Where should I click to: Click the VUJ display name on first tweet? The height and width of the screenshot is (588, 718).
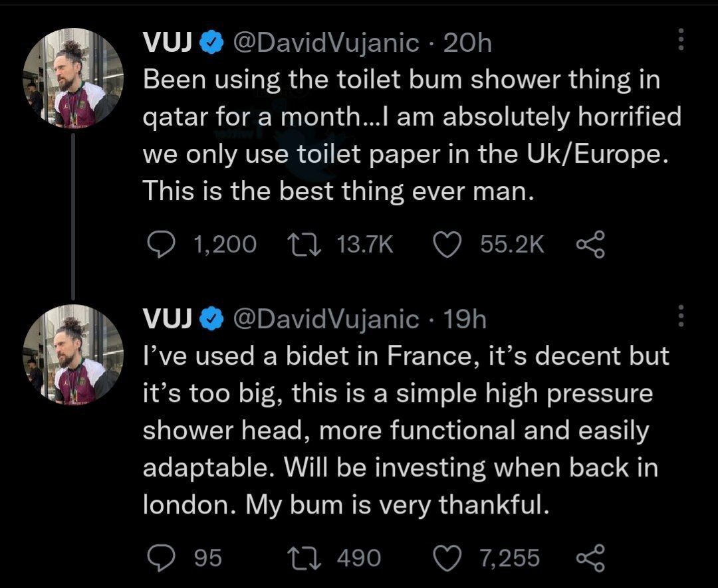pos(168,43)
